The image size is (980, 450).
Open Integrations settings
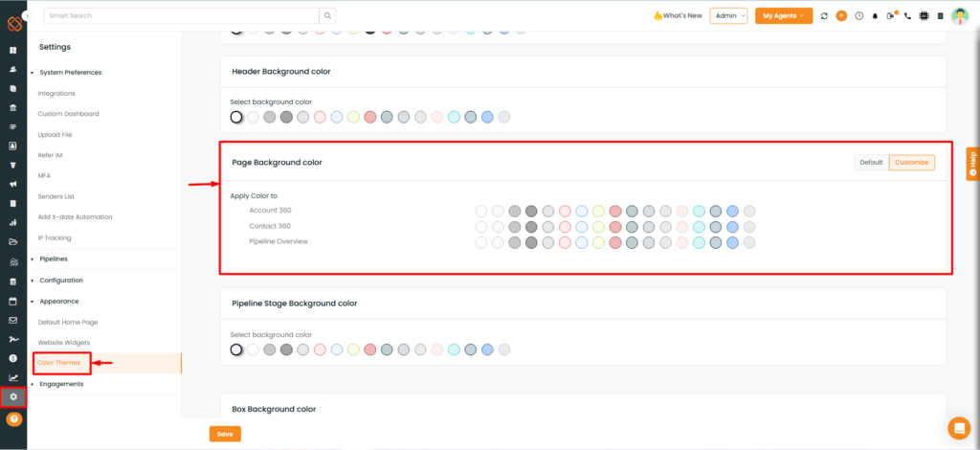point(56,93)
